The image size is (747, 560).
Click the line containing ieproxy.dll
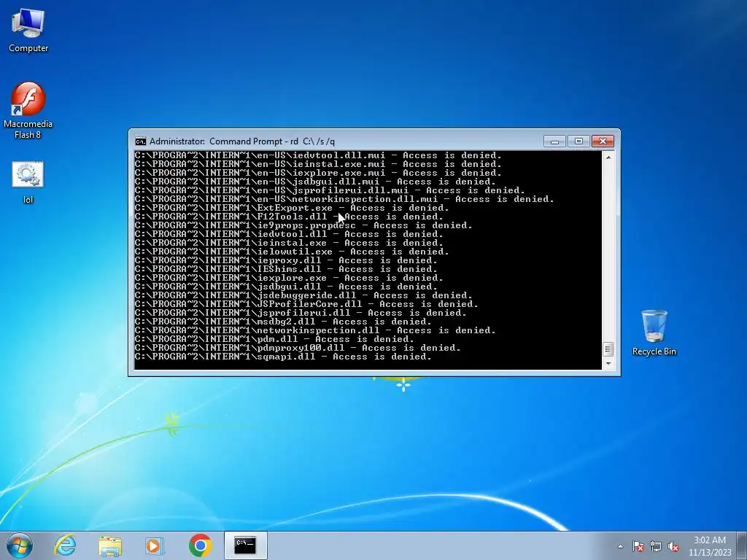pos(286,260)
